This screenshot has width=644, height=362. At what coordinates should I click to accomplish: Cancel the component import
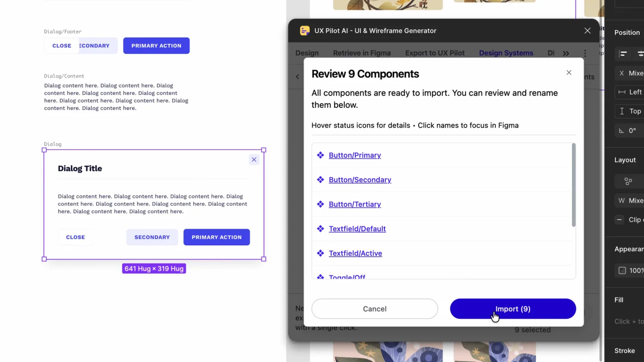[x=374, y=309]
